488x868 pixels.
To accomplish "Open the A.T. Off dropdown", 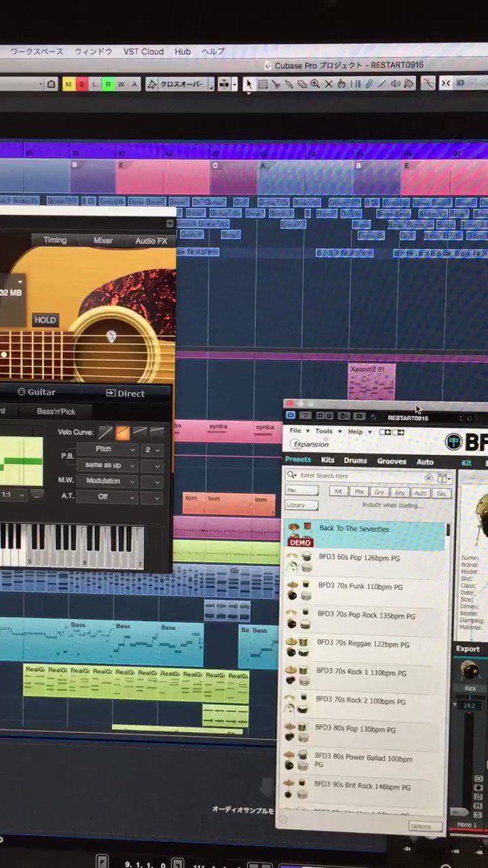I will tap(108, 497).
